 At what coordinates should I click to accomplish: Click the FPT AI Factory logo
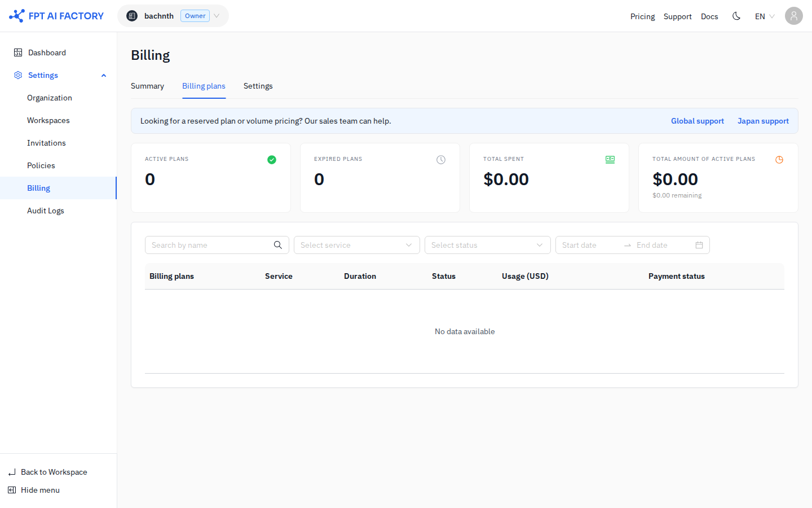tap(56, 16)
